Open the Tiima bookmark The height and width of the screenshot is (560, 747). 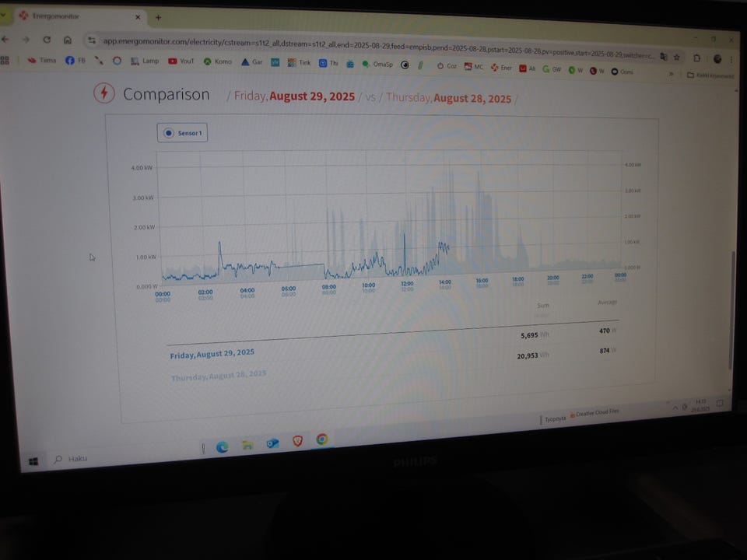point(42,60)
